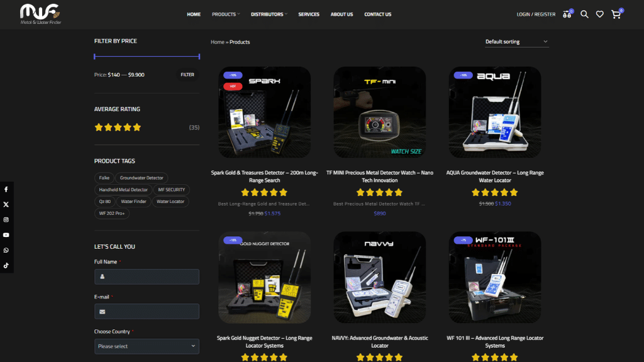Open the Choose Country select box
Screen dimensions: 644x362
(147, 346)
